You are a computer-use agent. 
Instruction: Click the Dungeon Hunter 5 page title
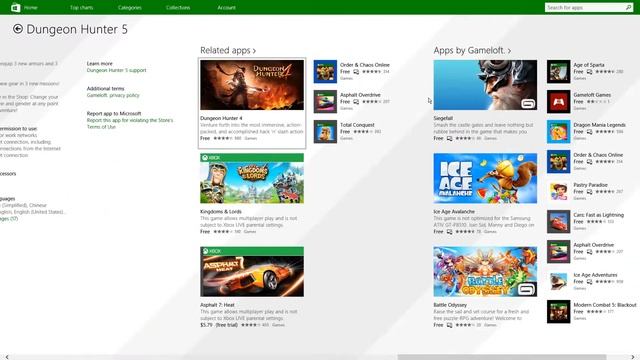[x=77, y=29]
